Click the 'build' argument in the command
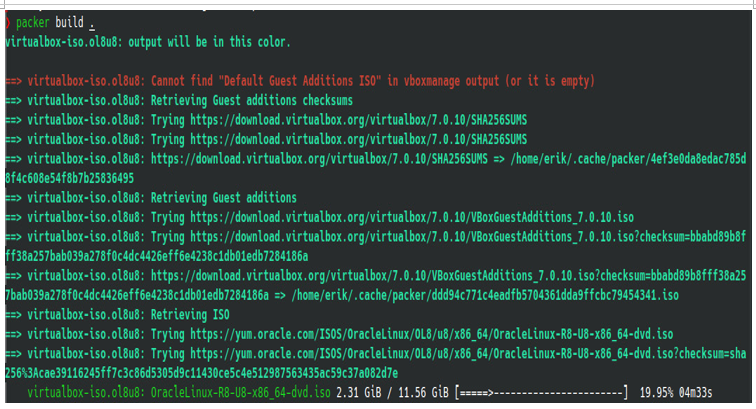 69,22
